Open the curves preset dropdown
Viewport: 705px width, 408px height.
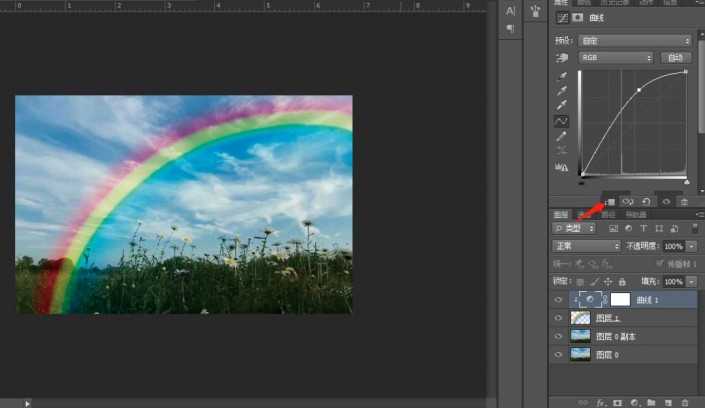point(636,41)
